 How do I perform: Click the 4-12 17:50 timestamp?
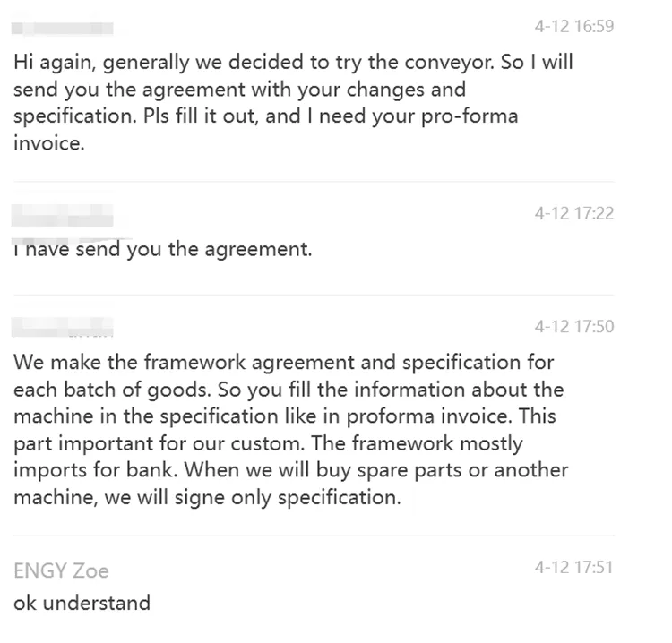(573, 327)
